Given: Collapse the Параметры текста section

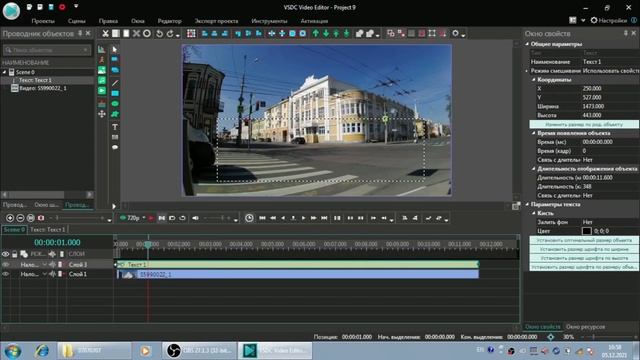Looking at the screenshot, I should 527,204.
